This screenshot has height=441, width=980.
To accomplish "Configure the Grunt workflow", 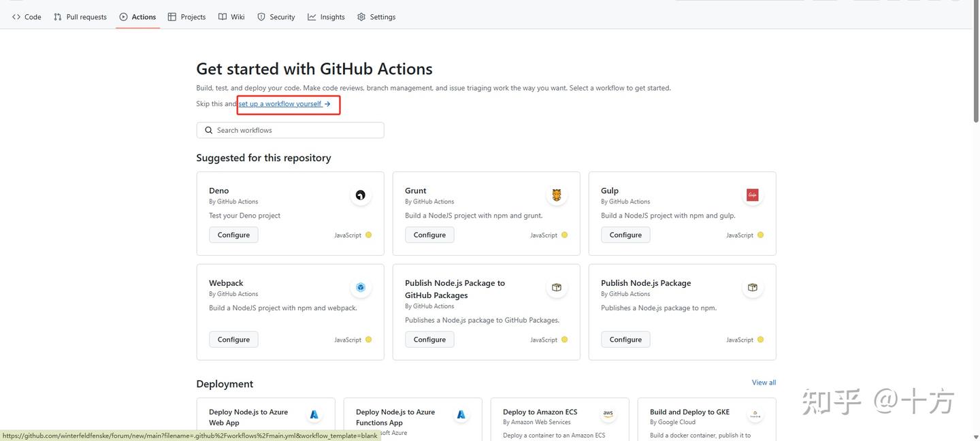I will (x=429, y=235).
